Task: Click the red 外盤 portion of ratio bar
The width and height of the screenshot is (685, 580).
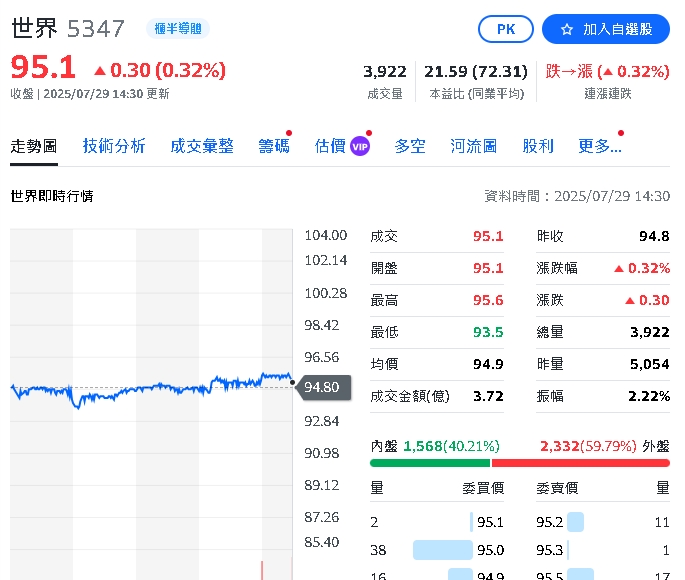Action: pyautogui.click(x=581, y=463)
